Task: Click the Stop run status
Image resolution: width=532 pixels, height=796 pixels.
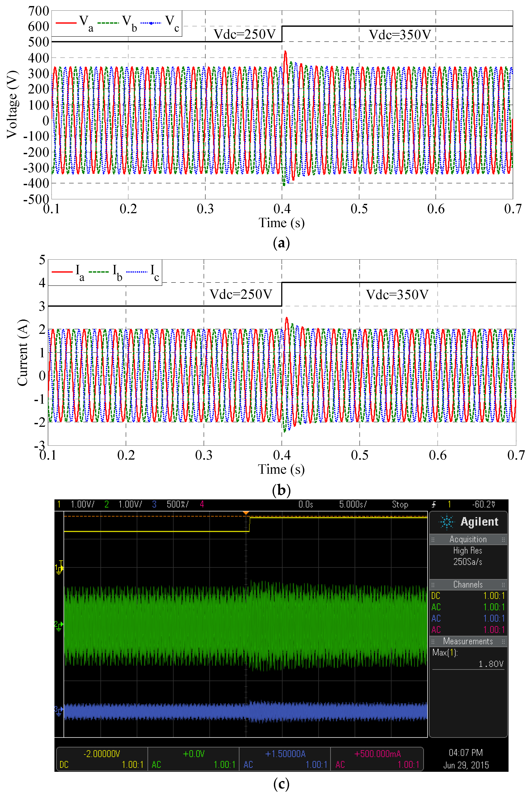Action: pyautogui.click(x=400, y=504)
